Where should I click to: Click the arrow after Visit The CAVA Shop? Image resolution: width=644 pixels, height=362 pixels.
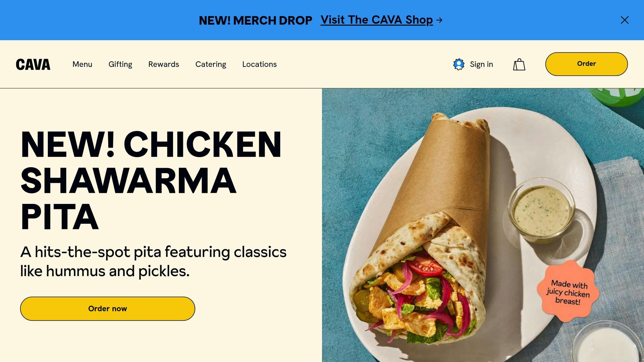(440, 20)
